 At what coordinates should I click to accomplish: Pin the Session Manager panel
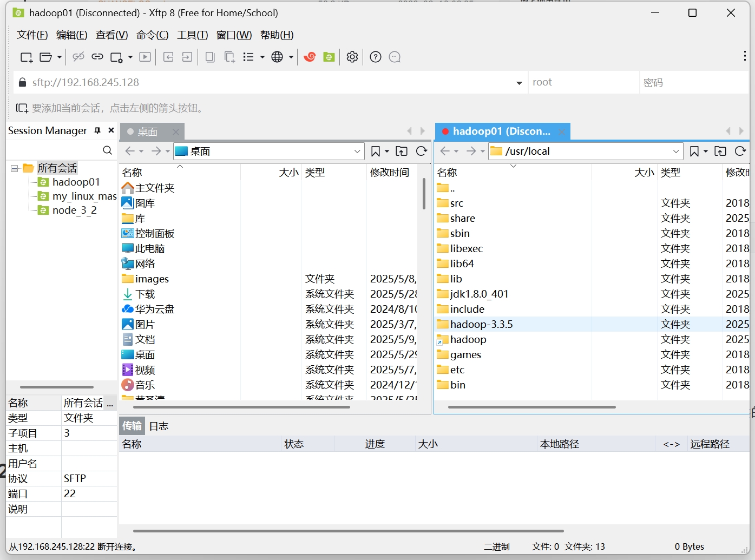(97, 130)
